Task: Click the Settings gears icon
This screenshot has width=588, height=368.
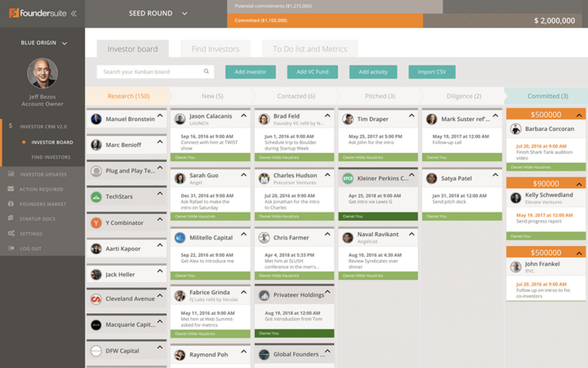Action: [x=11, y=233]
